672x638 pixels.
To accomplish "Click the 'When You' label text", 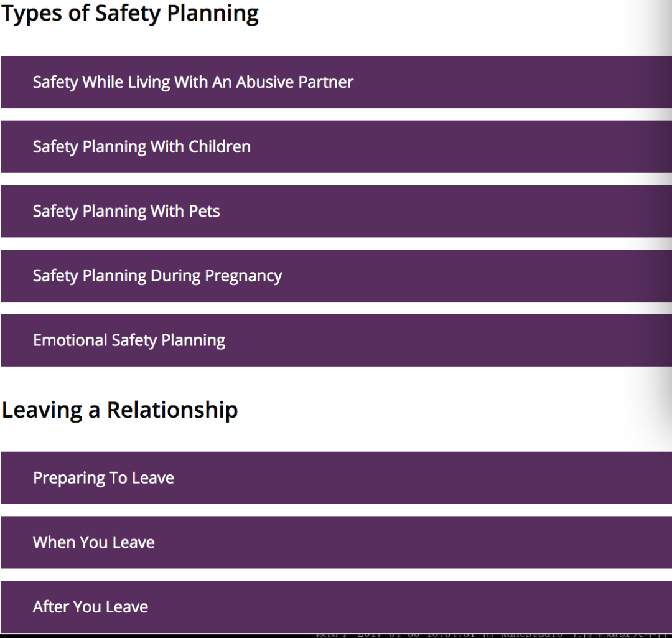I will tap(70, 542).
